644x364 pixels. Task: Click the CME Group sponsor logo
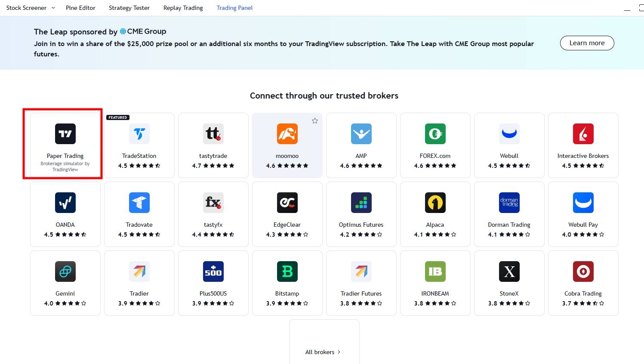pos(143,31)
